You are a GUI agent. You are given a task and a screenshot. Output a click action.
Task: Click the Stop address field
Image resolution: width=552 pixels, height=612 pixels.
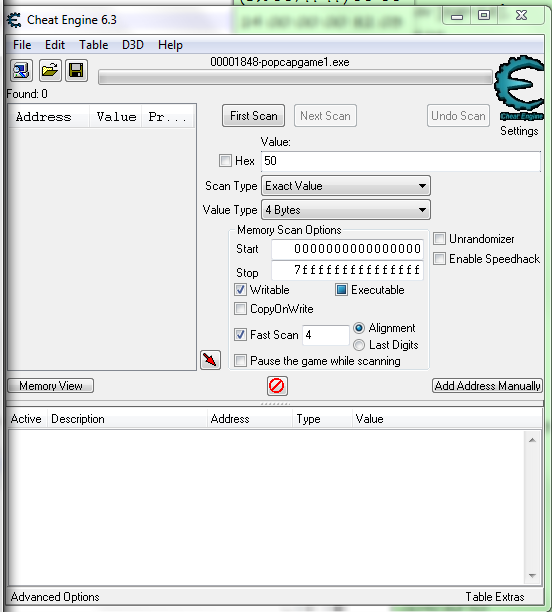click(347, 270)
